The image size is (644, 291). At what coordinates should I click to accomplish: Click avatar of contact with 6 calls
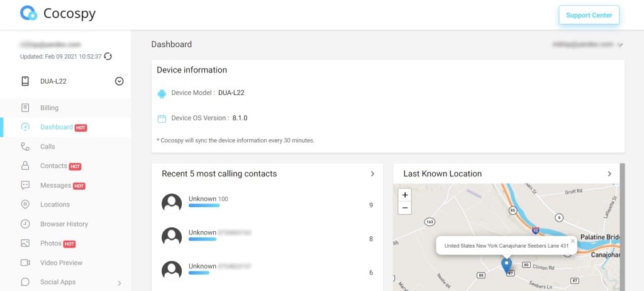pos(172,271)
